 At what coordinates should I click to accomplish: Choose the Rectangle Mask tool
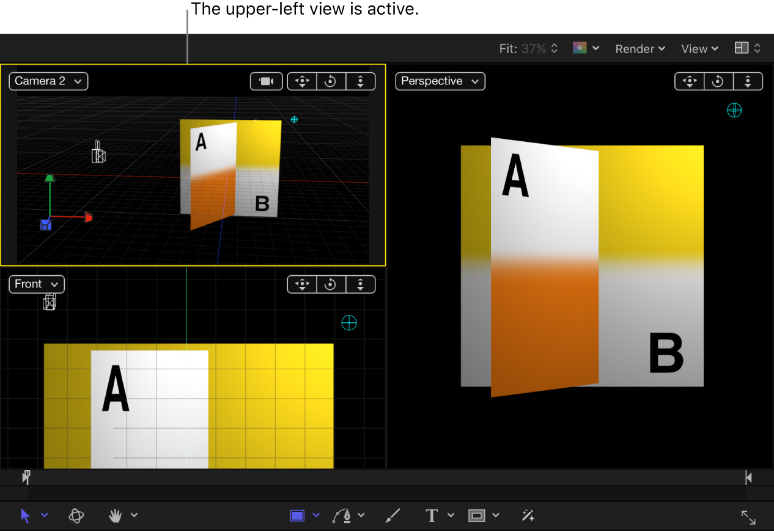pos(477,515)
